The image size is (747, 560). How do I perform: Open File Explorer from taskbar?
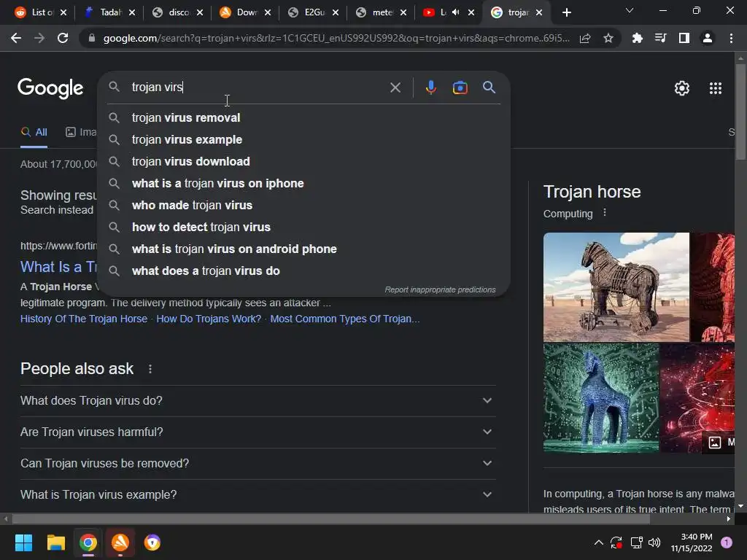point(55,542)
